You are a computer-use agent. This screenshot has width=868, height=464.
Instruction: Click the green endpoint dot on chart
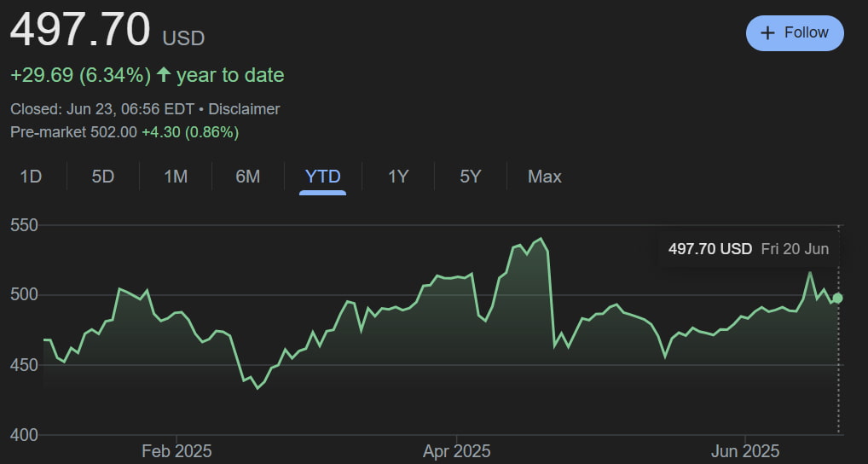coord(838,298)
